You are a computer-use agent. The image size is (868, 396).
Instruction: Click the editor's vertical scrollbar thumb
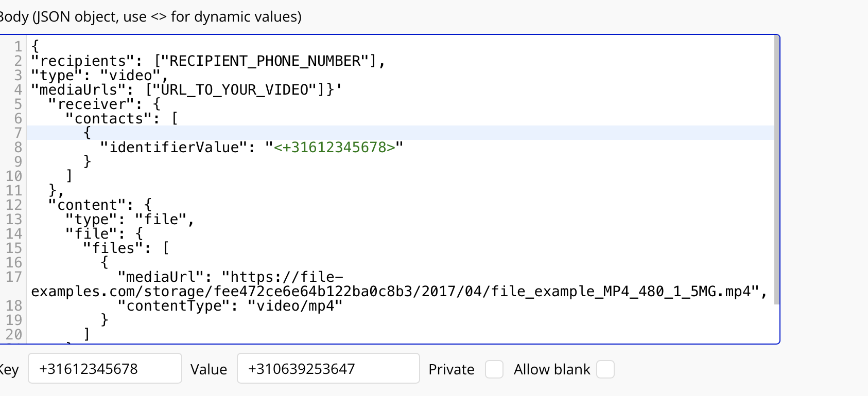tap(777, 170)
